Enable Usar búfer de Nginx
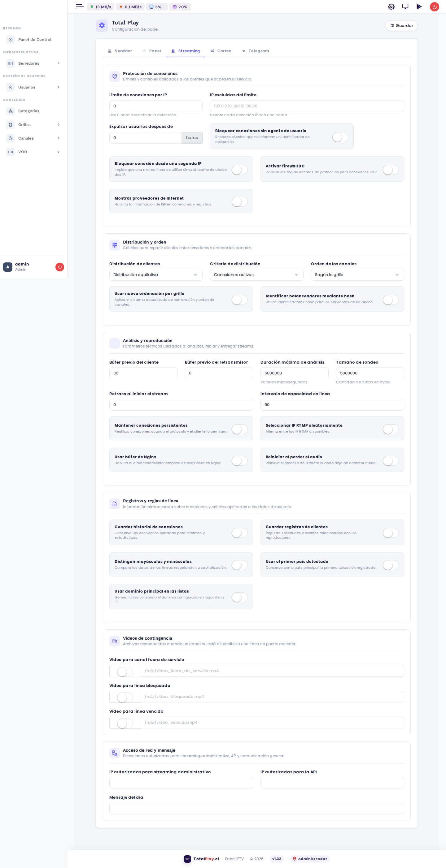This screenshot has height=868, width=446. pyautogui.click(x=239, y=461)
